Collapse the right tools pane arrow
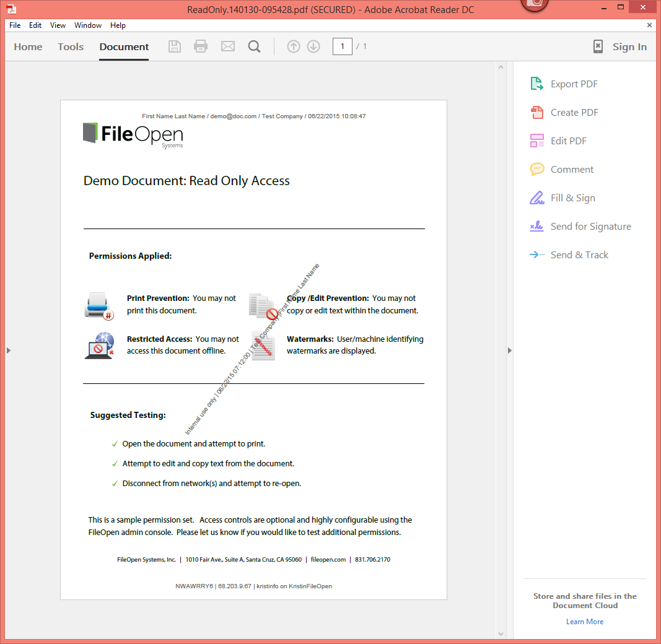 (x=509, y=350)
